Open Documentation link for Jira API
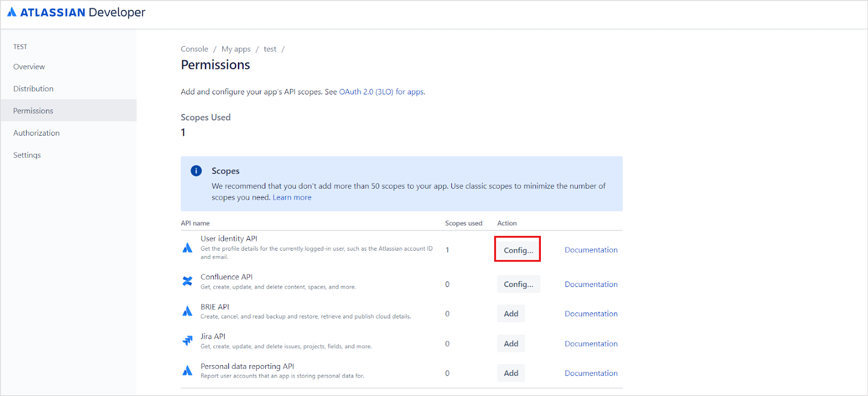The image size is (868, 396). click(x=591, y=343)
